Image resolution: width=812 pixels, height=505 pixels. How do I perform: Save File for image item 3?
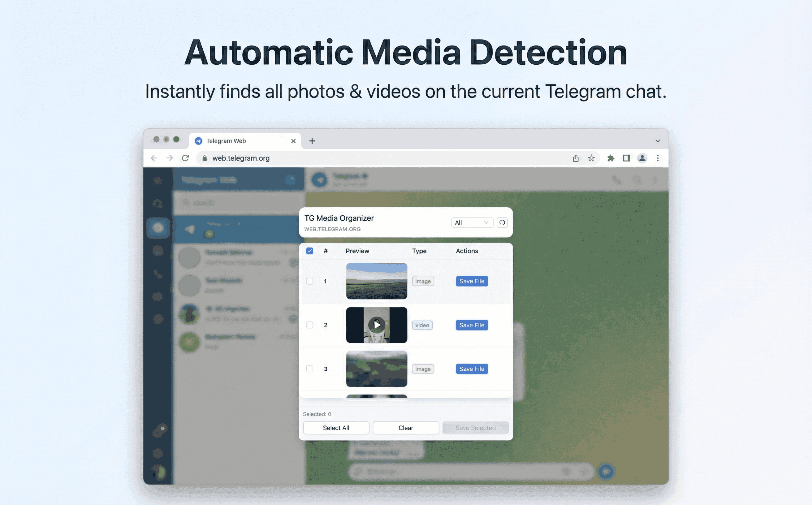coord(472,369)
